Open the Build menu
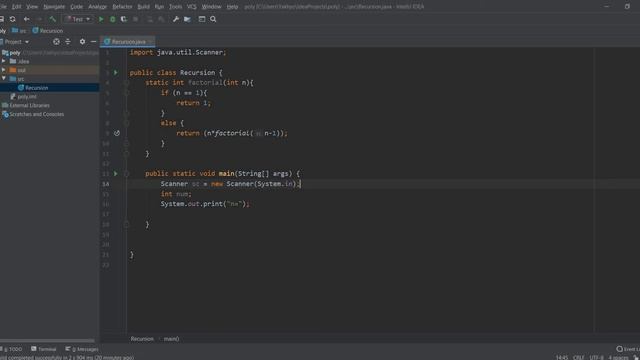This screenshot has height=360, width=640. (143, 7)
